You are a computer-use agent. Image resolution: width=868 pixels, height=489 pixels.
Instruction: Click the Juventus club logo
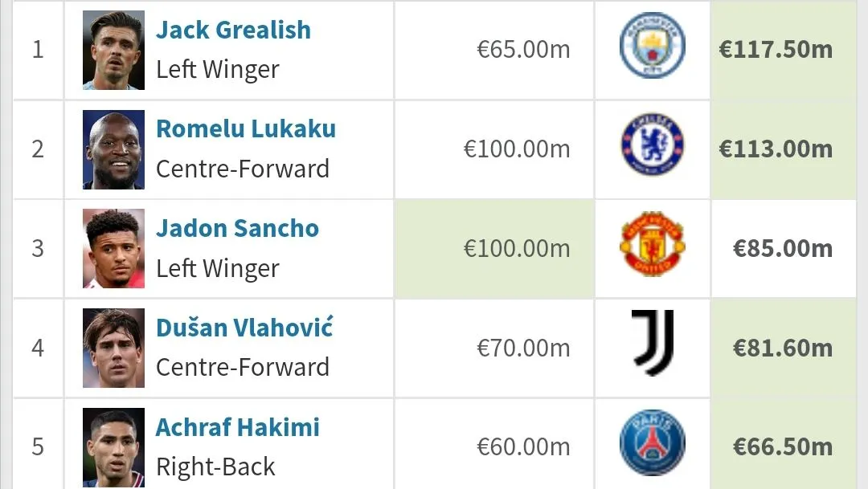pyautogui.click(x=652, y=344)
